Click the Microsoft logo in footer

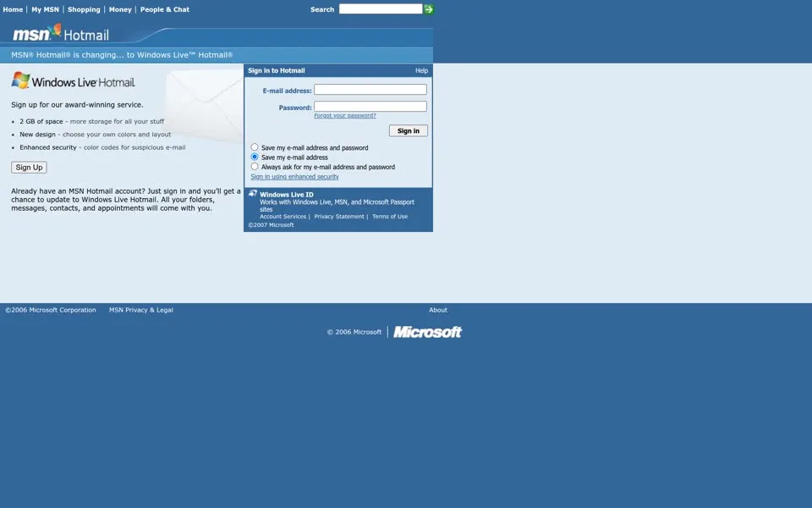(427, 332)
